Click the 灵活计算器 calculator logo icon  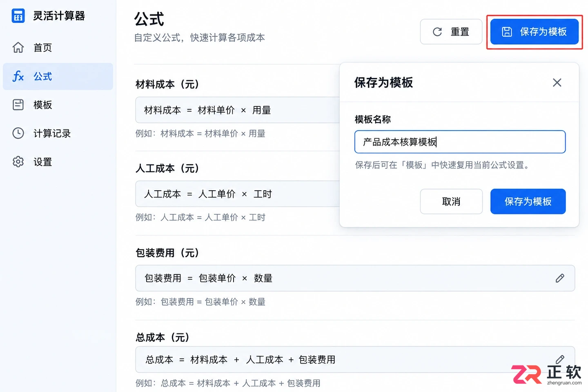click(x=18, y=16)
